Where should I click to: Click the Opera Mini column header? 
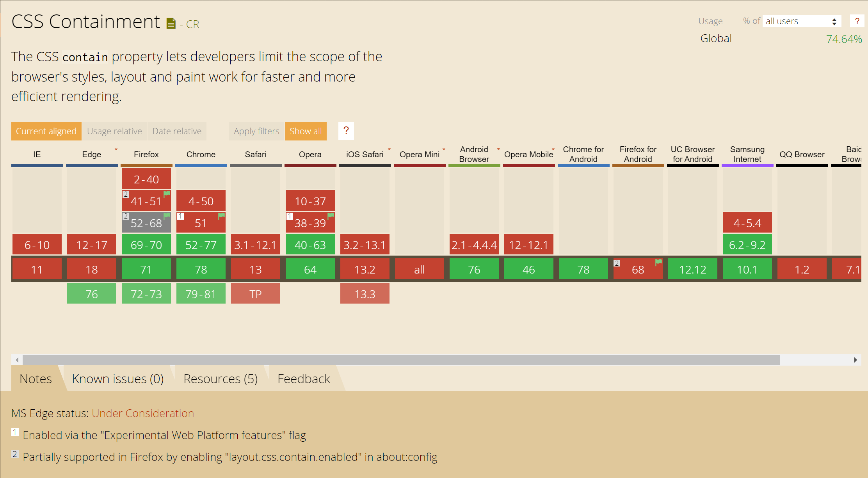[420, 155]
